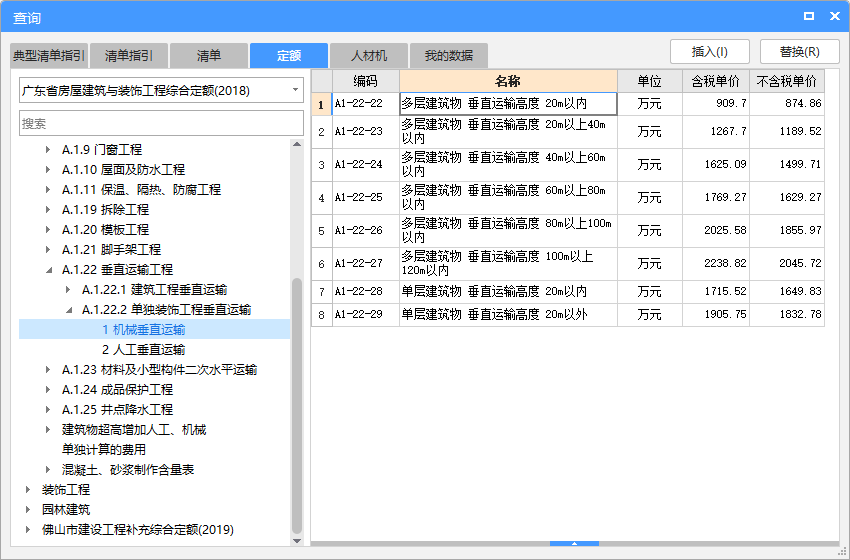Switch to the 典型清单指引 tab
This screenshot has height=560, width=850.
pos(49,55)
